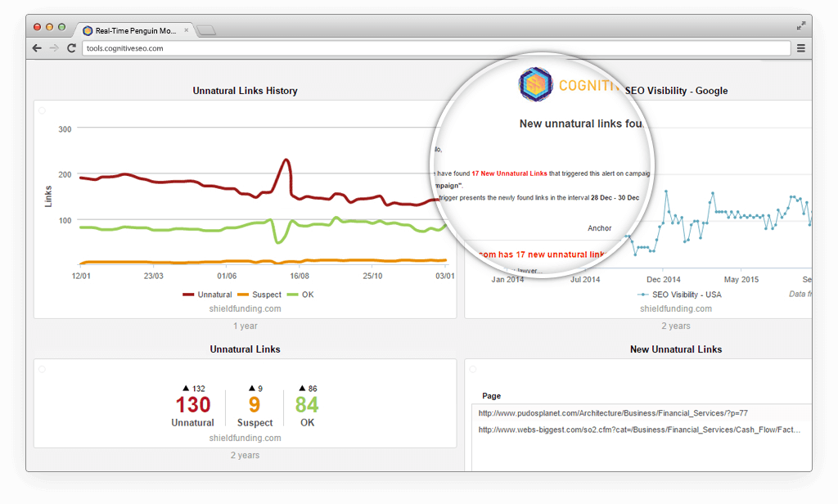Click circle toggle in Unnatural Links History widget
Image resolution: width=838 pixels, height=504 pixels.
click(x=43, y=110)
